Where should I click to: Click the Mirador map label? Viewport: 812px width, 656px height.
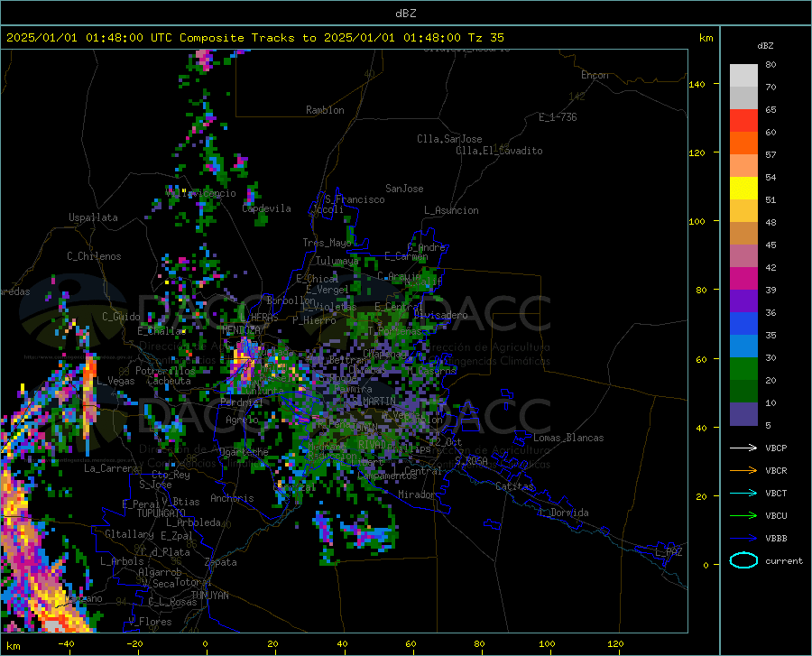417,494
